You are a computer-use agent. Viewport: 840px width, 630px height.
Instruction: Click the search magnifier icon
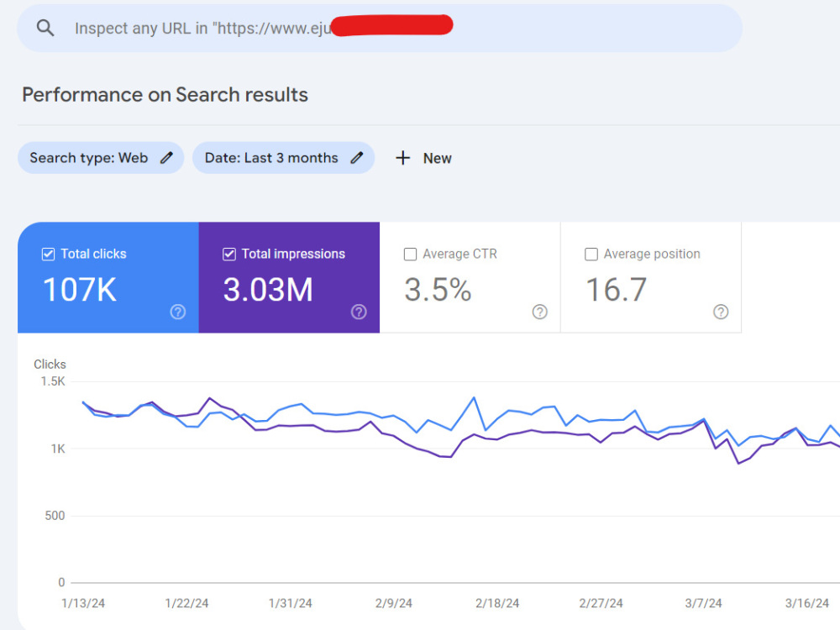[45, 28]
